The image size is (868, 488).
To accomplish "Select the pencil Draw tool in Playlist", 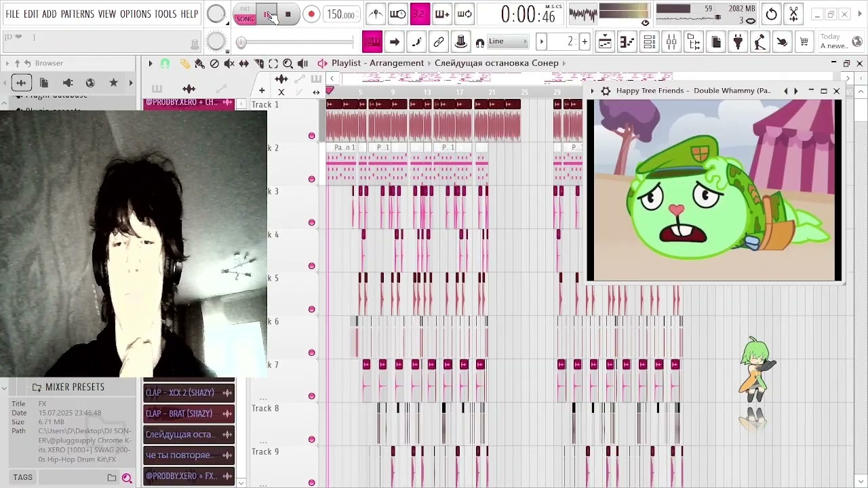I will click(184, 63).
